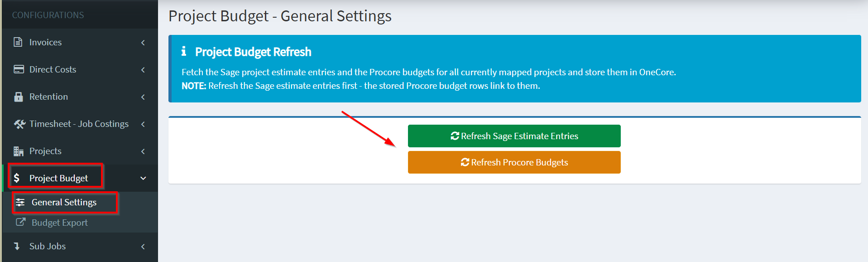The image size is (868, 262).
Task: Click the Retention lock icon
Action: tap(19, 97)
